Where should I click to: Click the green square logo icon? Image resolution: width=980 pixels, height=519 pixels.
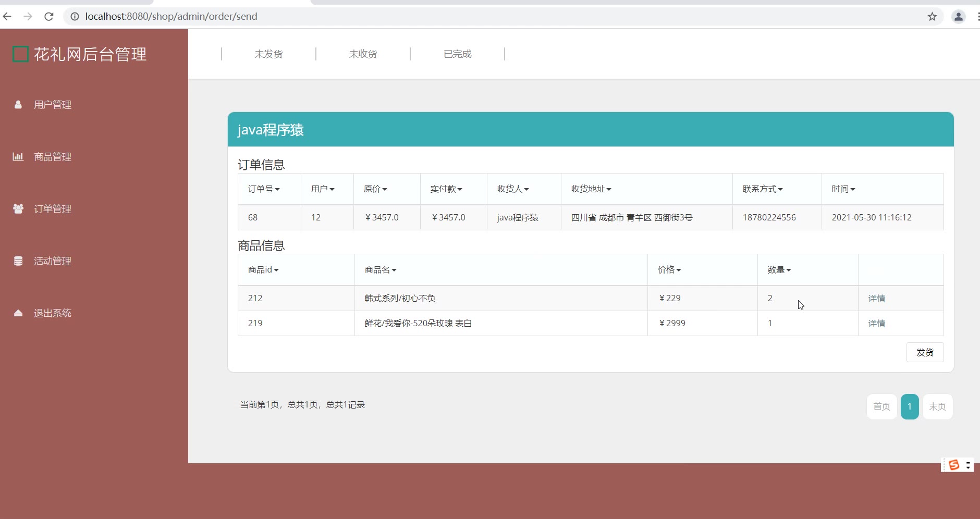20,54
